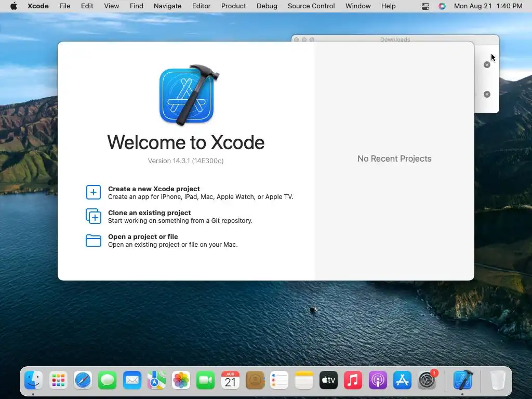This screenshot has height=399, width=532.
Task: Open the Trash in the Dock
Action: click(498, 380)
